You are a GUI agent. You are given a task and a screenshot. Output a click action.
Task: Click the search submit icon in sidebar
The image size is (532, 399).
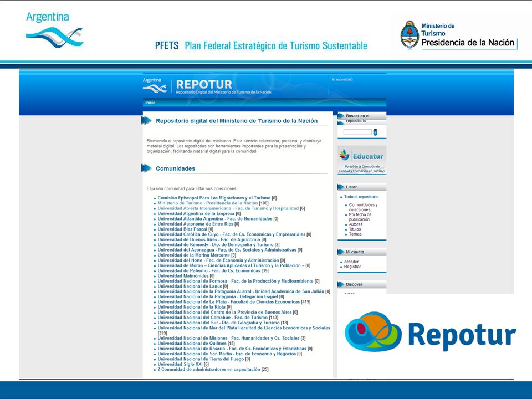(375, 132)
